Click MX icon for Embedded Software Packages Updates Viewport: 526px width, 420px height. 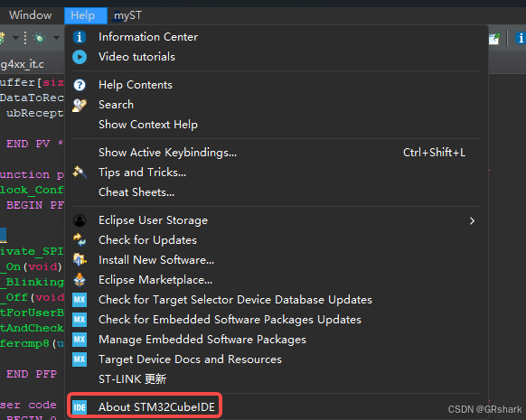coord(80,320)
